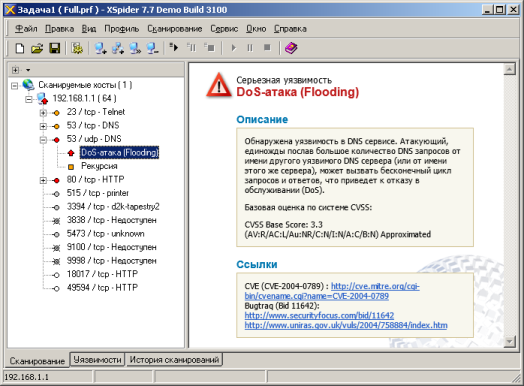This screenshot has width=524, height=386.
Task: Click expand-all button above the tree
Action: point(15,70)
